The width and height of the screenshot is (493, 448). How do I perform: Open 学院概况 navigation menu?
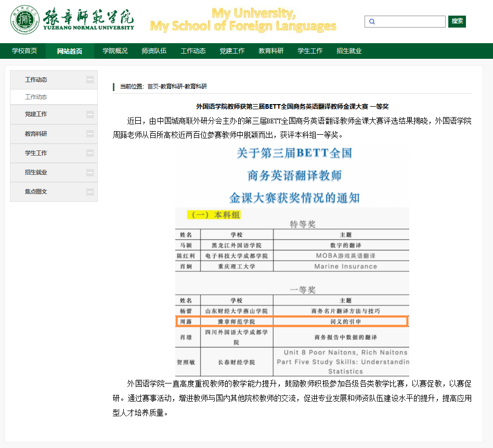pos(115,51)
